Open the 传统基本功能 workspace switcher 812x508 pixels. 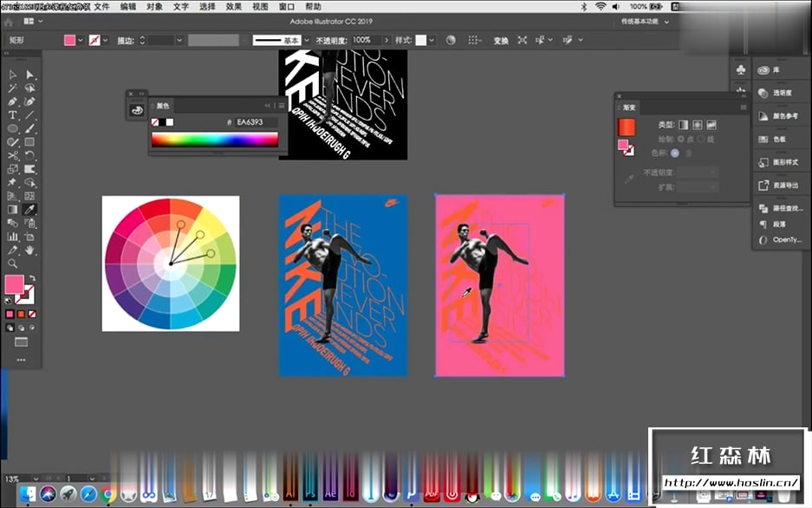point(645,22)
